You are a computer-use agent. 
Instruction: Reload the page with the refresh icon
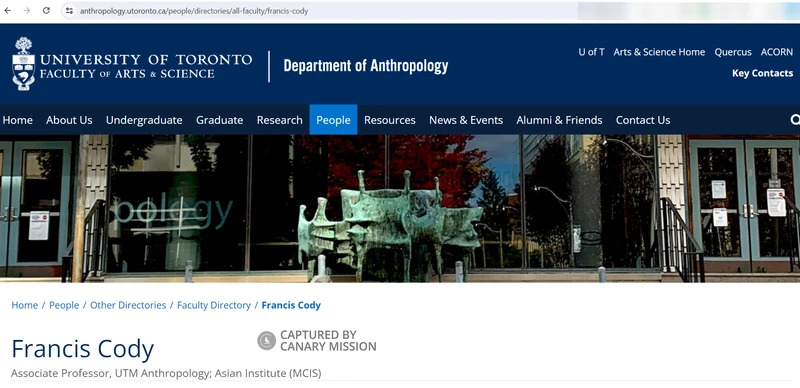46,11
